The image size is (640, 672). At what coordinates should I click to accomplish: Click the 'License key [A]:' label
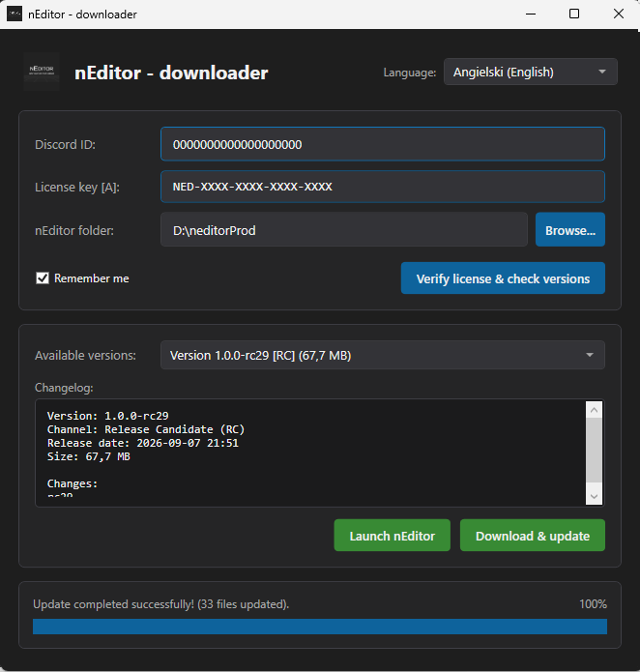(x=77, y=188)
